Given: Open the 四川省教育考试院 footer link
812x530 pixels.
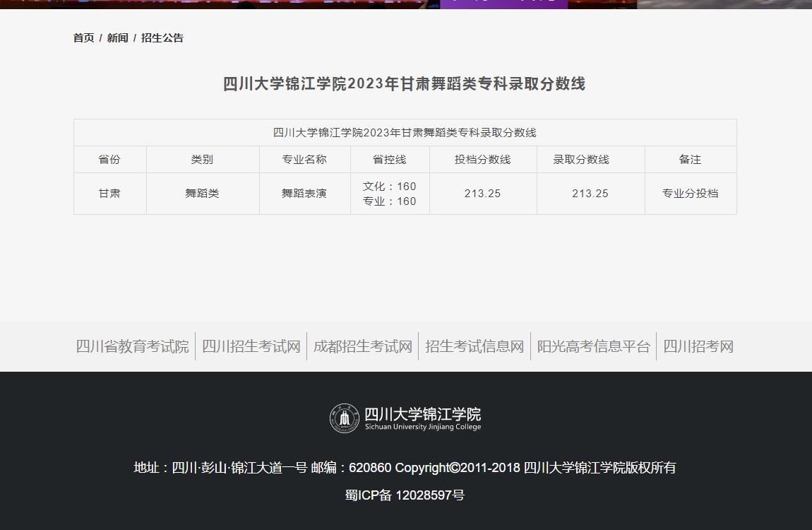Looking at the screenshot, I should pyautogui.click(x=133, y=346).
